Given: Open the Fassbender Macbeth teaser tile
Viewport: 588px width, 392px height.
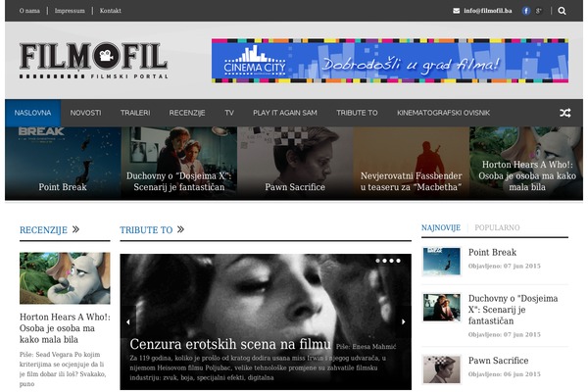Looking at the screenshot, I should click(x=412, y=164).
